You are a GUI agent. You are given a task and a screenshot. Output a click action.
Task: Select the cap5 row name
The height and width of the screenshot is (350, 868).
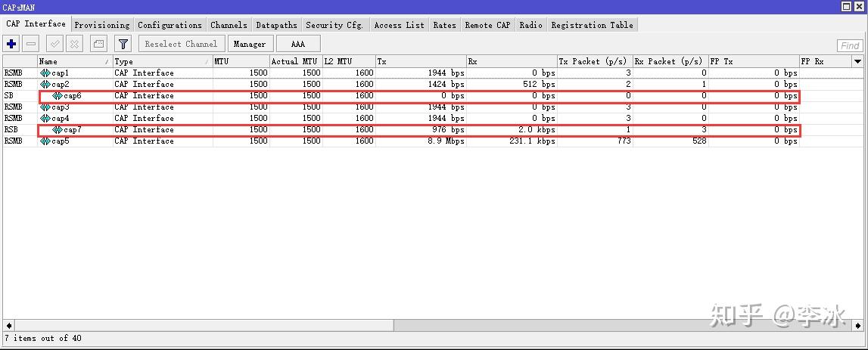61,141
